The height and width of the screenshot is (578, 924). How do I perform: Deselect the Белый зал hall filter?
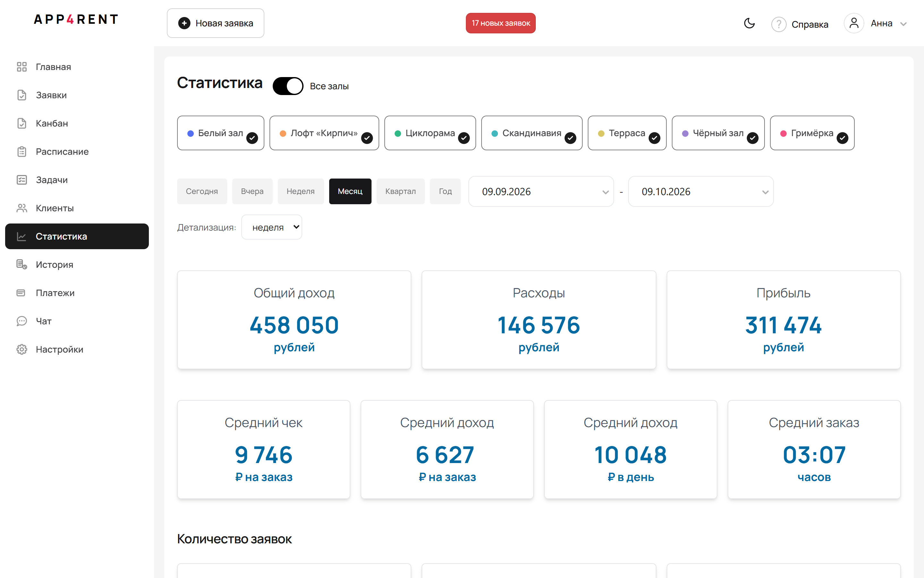tap(221, 133)
